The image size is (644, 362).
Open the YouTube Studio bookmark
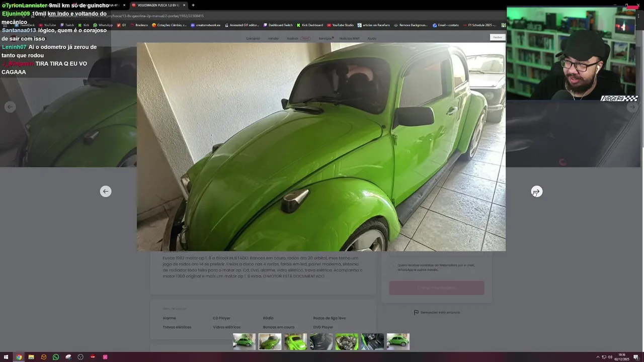pyautogui.click(x=340, y=25)
